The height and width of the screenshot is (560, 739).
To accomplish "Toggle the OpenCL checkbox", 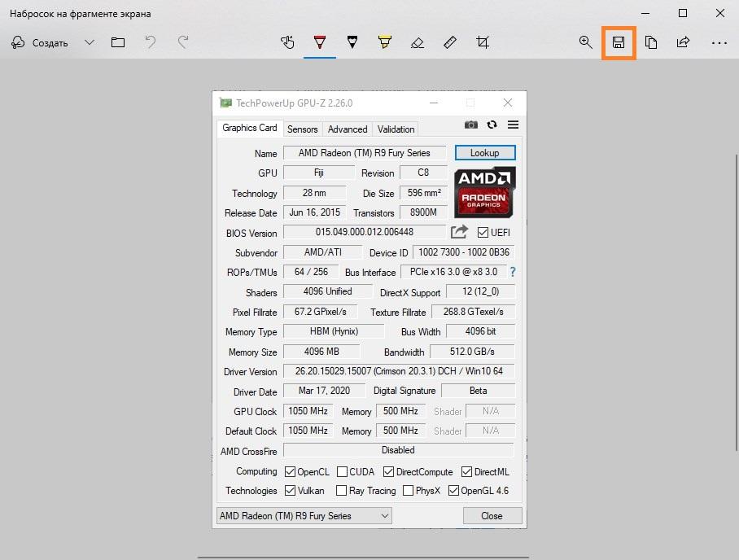I will tap(290, 472).
